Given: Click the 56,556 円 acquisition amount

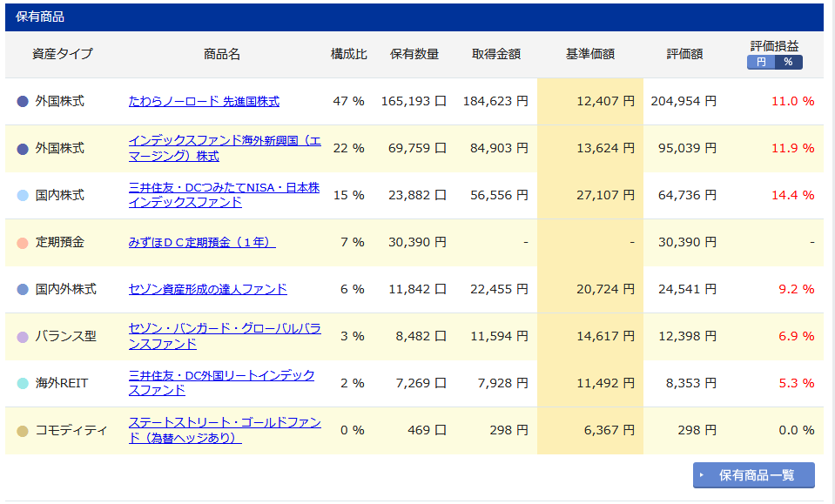Looking at the screenshot, I should [x=500, y=195].
